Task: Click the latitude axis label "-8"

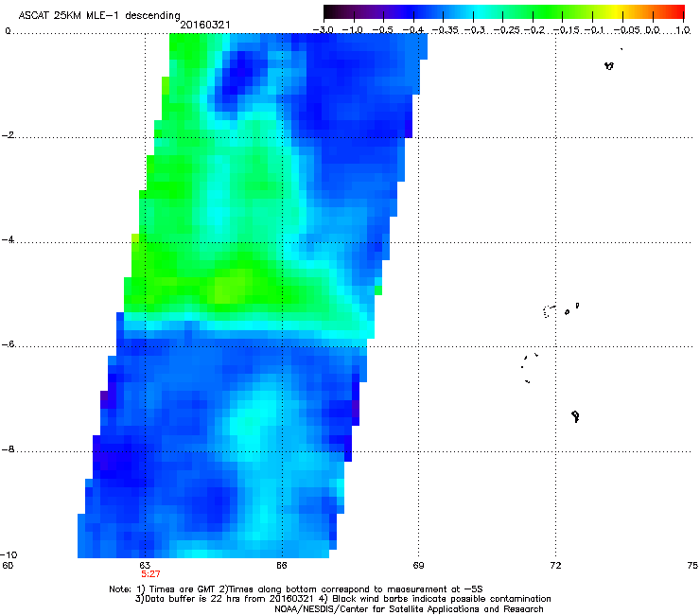Action: (x=9, y=449)
